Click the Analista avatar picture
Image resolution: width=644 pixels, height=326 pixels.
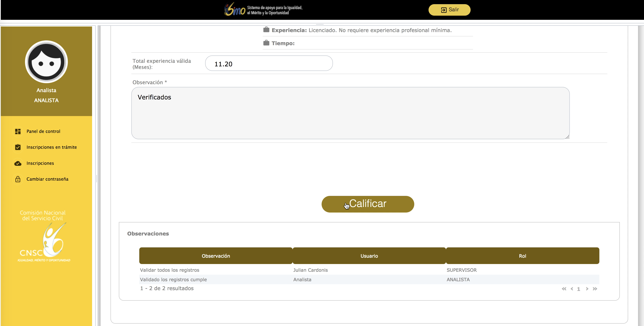coord(46,62)
